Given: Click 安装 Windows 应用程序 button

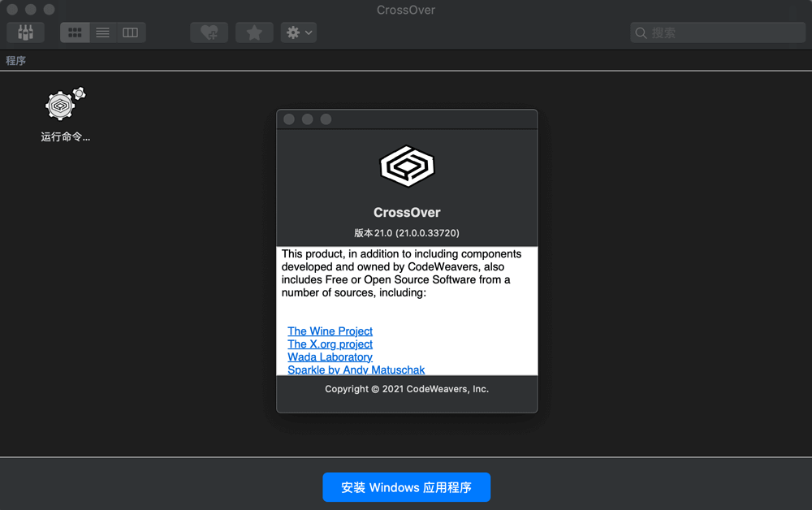Looking at the screenshot, I should [407, 487].
